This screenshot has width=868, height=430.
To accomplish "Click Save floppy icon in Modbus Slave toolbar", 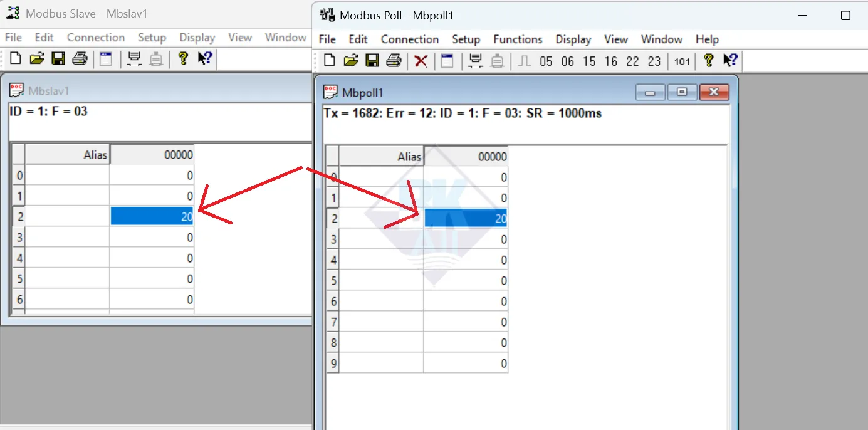I will [58, 58].
